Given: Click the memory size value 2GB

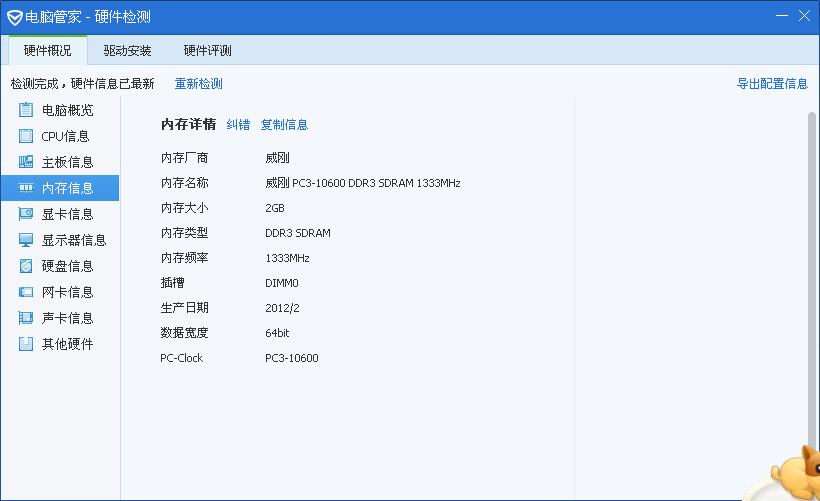Looking at the screenshot, I should tap(275, 208).
